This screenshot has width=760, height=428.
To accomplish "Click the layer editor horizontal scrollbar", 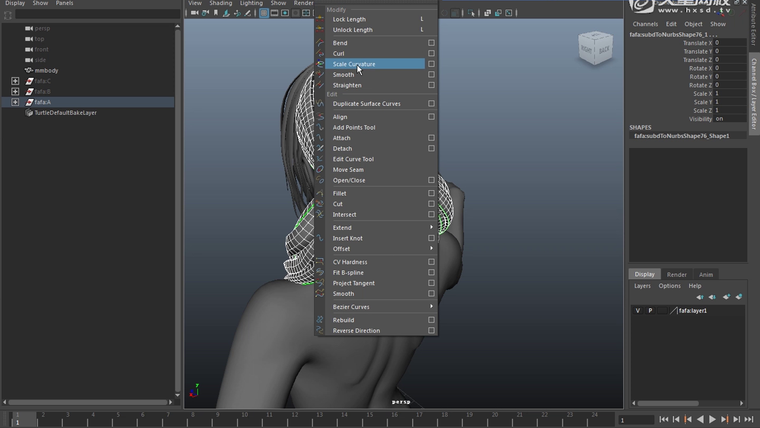I will [x=670, y=403].
